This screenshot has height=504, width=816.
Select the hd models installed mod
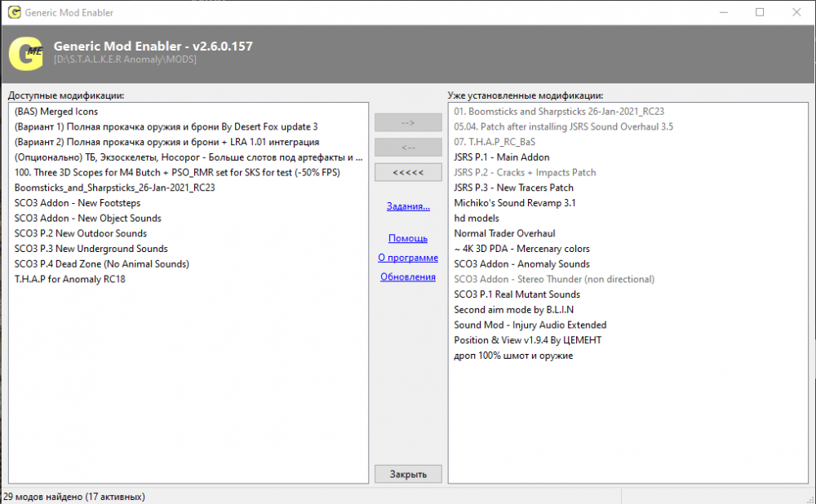click(477, 218)
